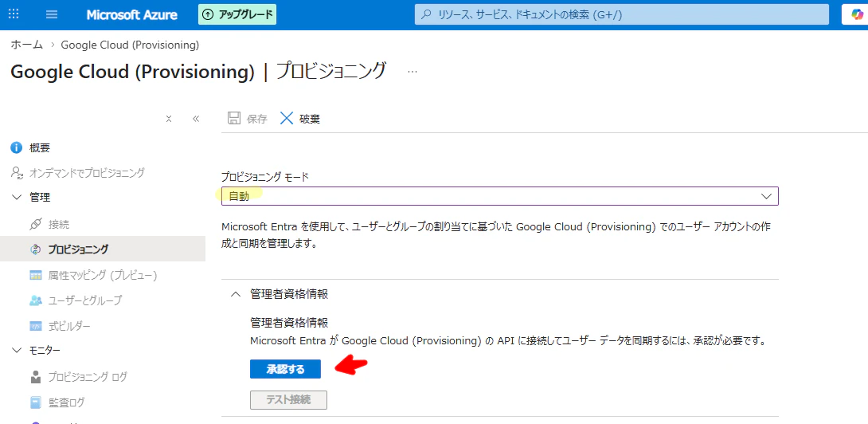Go to ホーム breadcrumb

[x=26, y=45]
